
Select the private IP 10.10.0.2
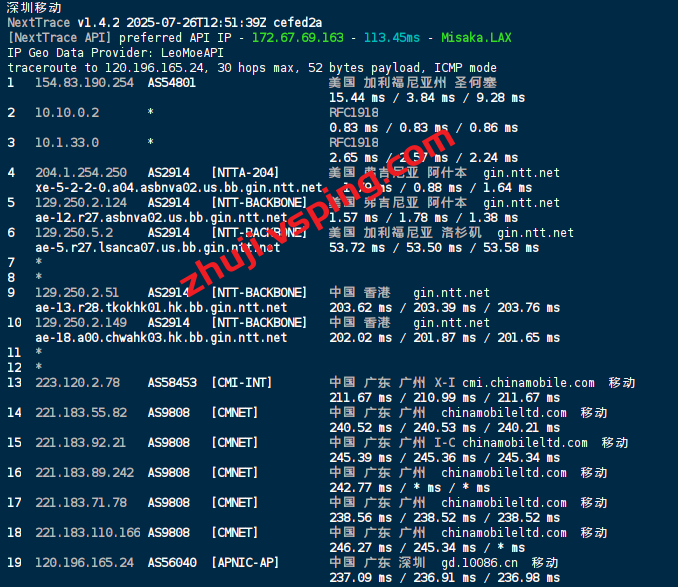tap(67, 113)
